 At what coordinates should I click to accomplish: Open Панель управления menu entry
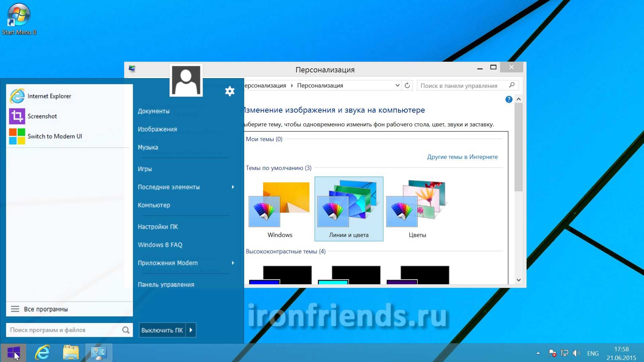tap(166, 285)
